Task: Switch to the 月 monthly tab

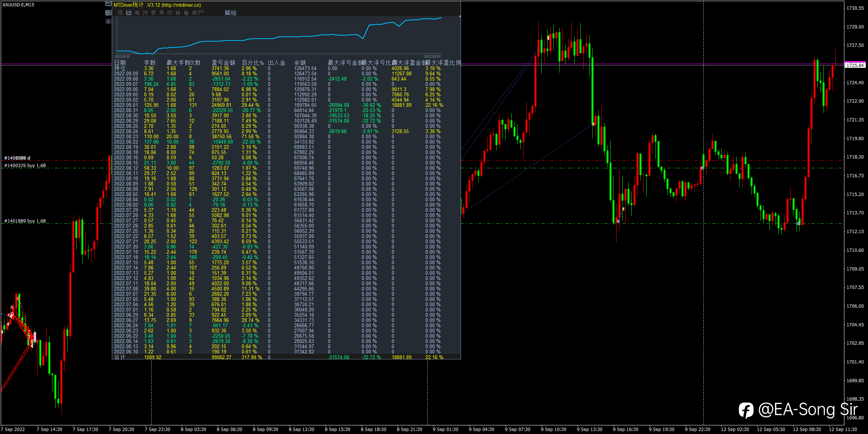Action: 145,13
